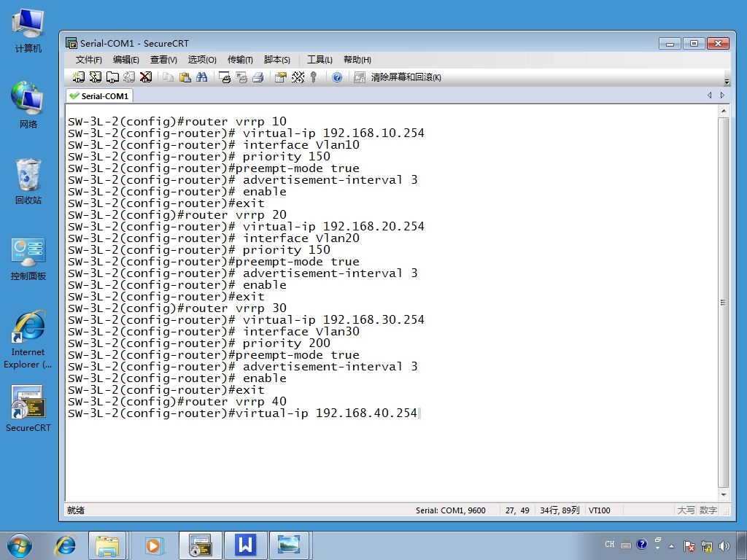Viewport: 747px width, 560px height.
Task: Click '34行, 89列' in the status bar
Action: coord(560,510)
